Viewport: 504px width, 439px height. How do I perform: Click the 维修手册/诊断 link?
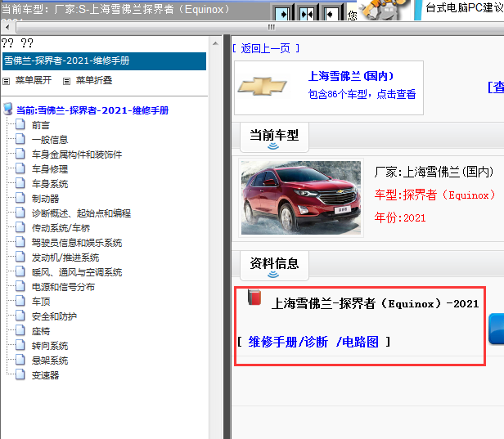pyautogui.click(x=288, y=342)
